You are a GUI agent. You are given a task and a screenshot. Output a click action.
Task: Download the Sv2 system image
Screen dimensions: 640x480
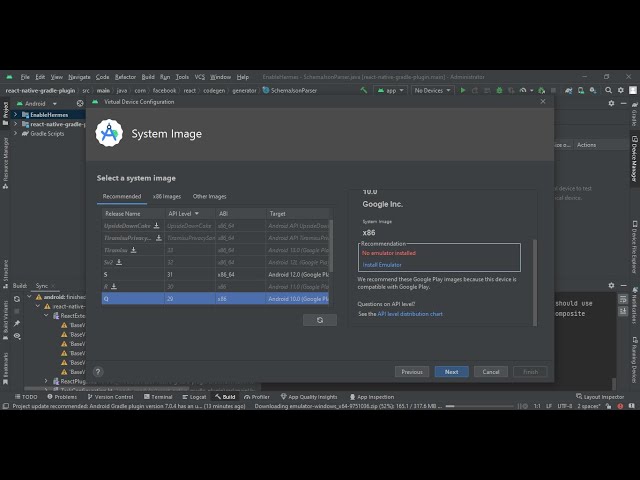tap(119, 262)
